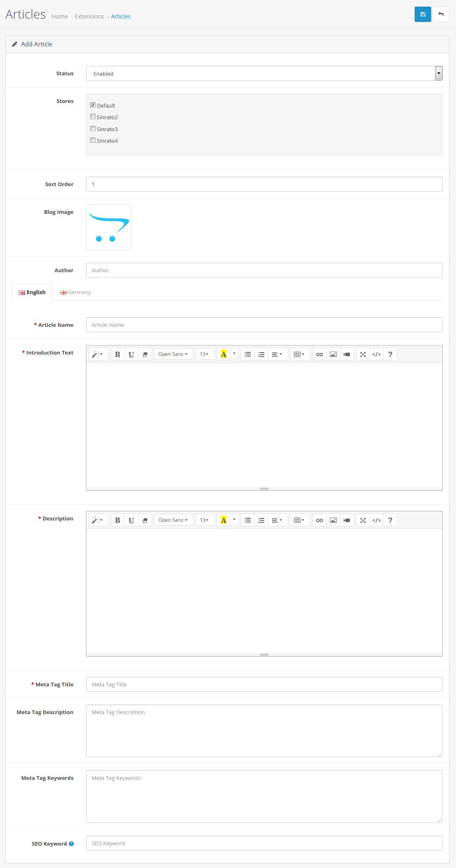Open code view in the Introduction Text editor
This screenshot has height=868, width=456.
[377, 354]
